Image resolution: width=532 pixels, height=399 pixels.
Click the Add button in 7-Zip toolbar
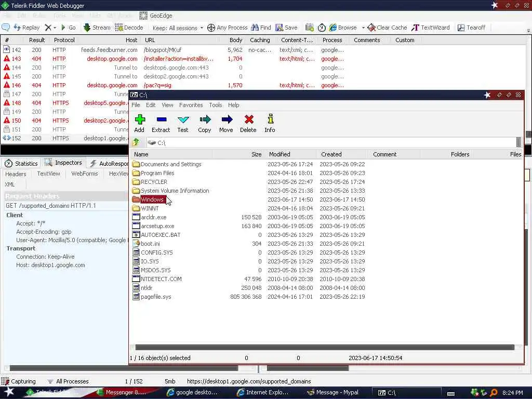click(x=139, y=123)
